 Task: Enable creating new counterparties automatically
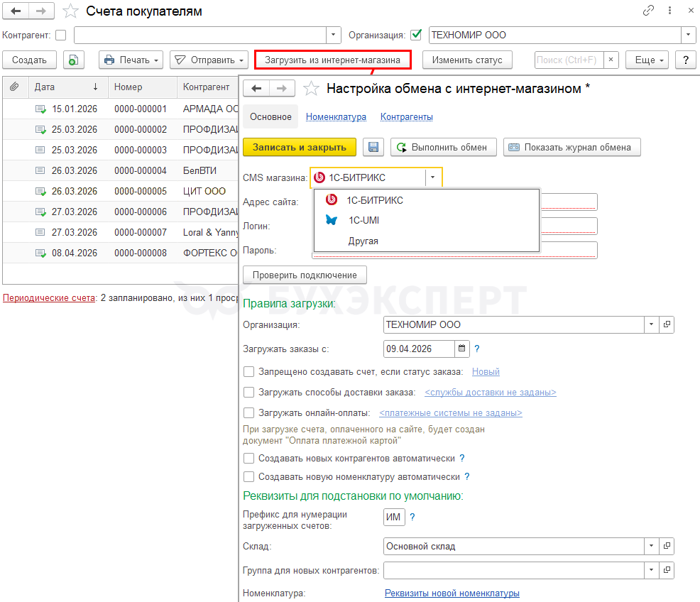tap(248, 459)
